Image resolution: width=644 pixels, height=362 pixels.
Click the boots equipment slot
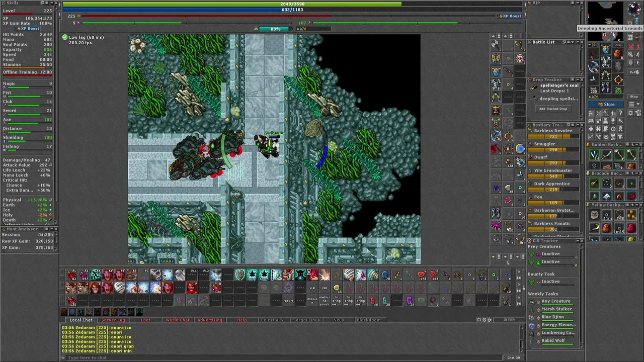(x=606, y=87)
